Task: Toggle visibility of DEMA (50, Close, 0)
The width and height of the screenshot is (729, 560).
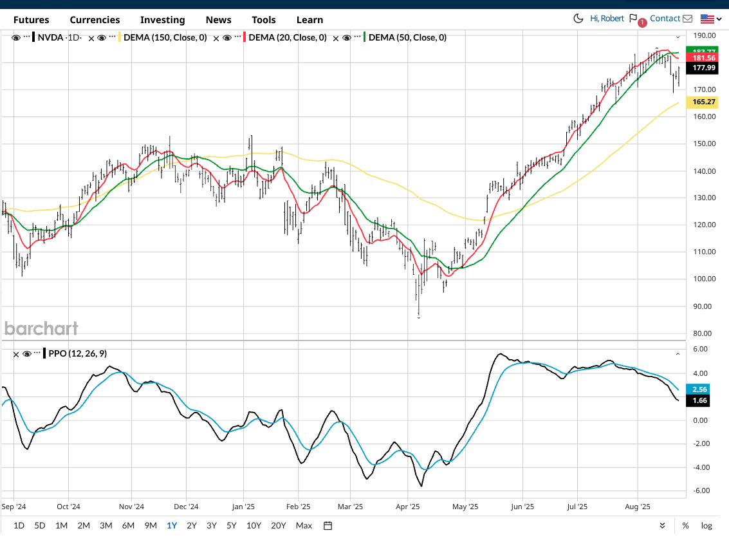Action: pos(346,38)
